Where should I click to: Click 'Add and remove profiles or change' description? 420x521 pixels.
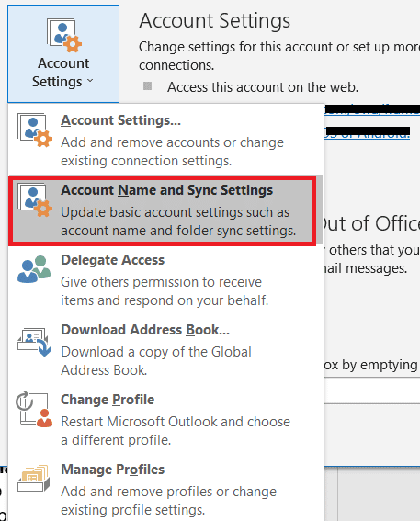(x=168, y=501)
